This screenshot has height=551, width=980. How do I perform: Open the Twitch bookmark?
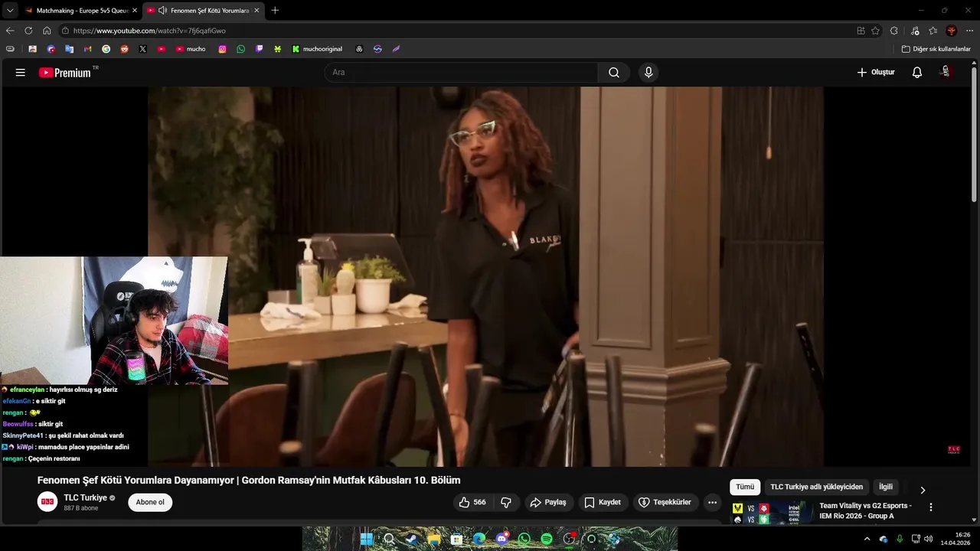259,49
